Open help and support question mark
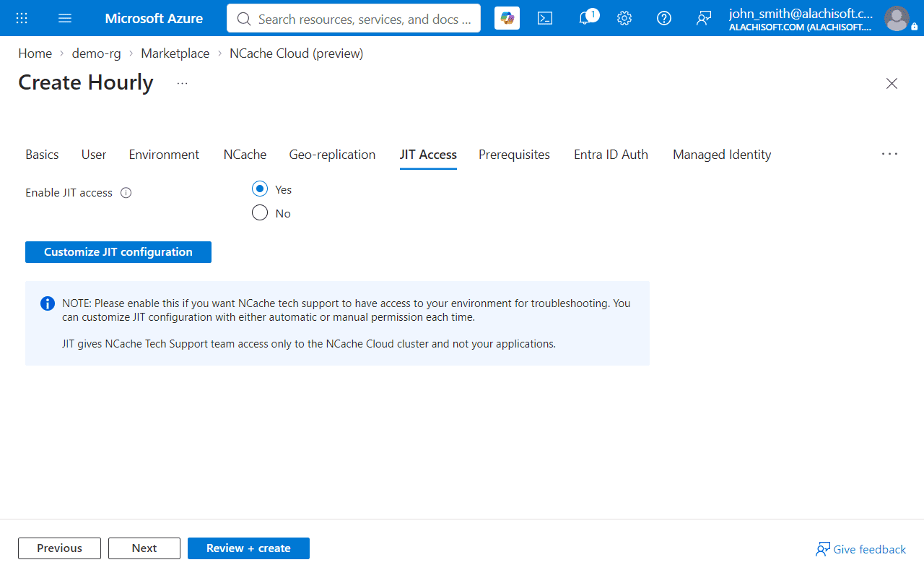Screen dimensions: 924x578 664,18
